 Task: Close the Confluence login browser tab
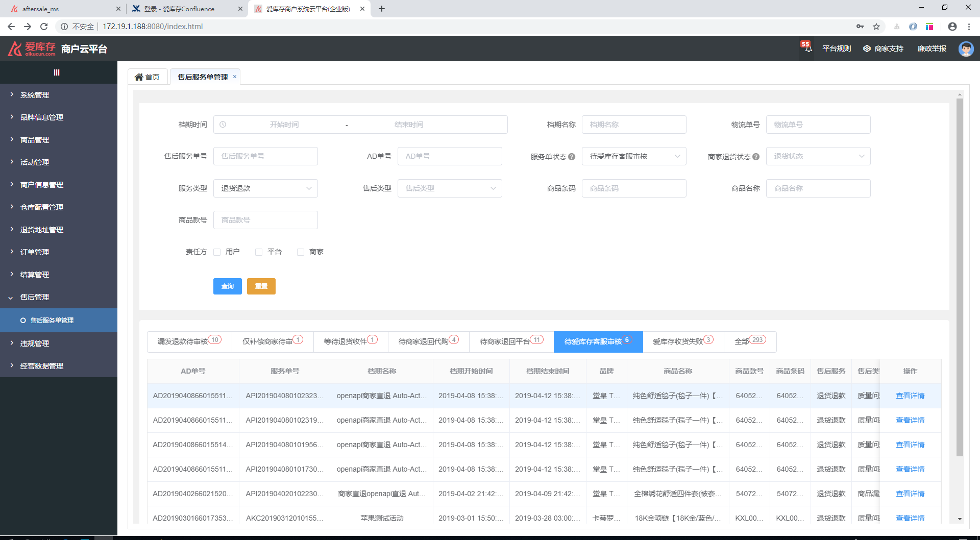(240, 9)
